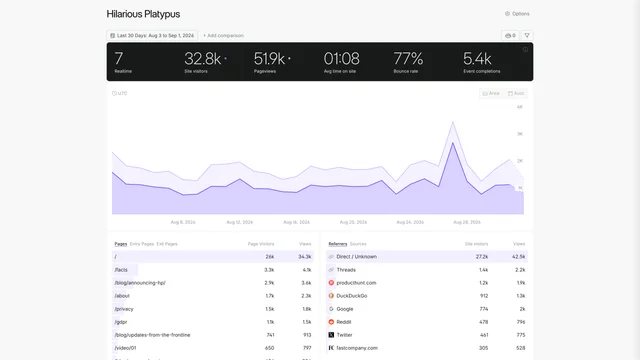Viewport: 640px width, 360px height.
Task: Click the Twitter X logo icon
Action: [331, 335]
